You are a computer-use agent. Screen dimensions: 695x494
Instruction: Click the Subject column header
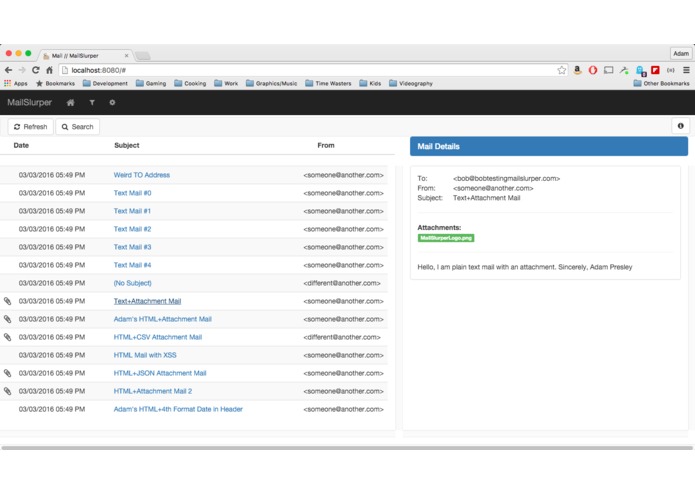tap(127, 145)
